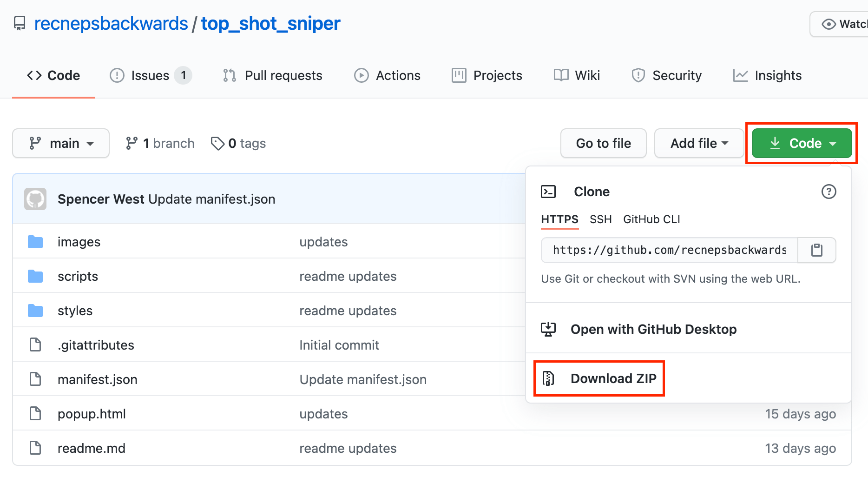Viewport: 868px width, 477px height.
Task: Click the file icon beside manifest.json
Action: 35,379
